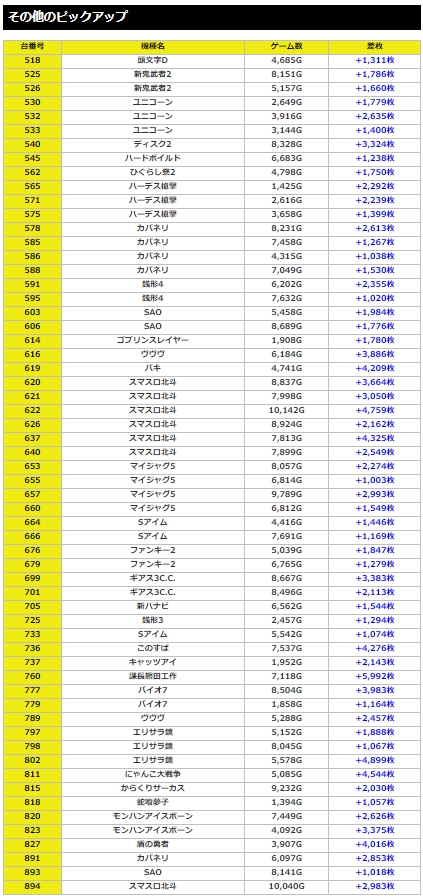Viewport: 423px width, 896px height.
Task: Click difference value +3,886枚
Action: 374,354
